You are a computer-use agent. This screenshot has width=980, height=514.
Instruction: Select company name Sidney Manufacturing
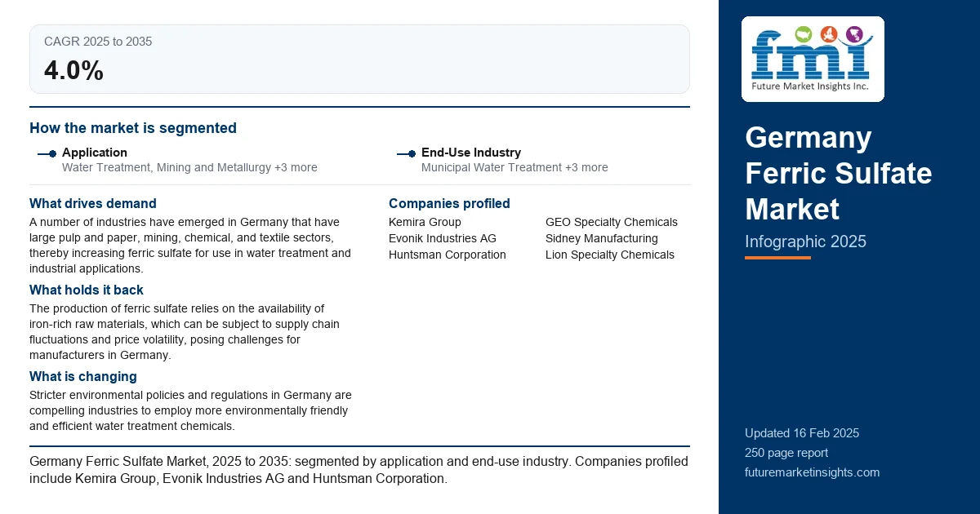(x=602, y=238)
